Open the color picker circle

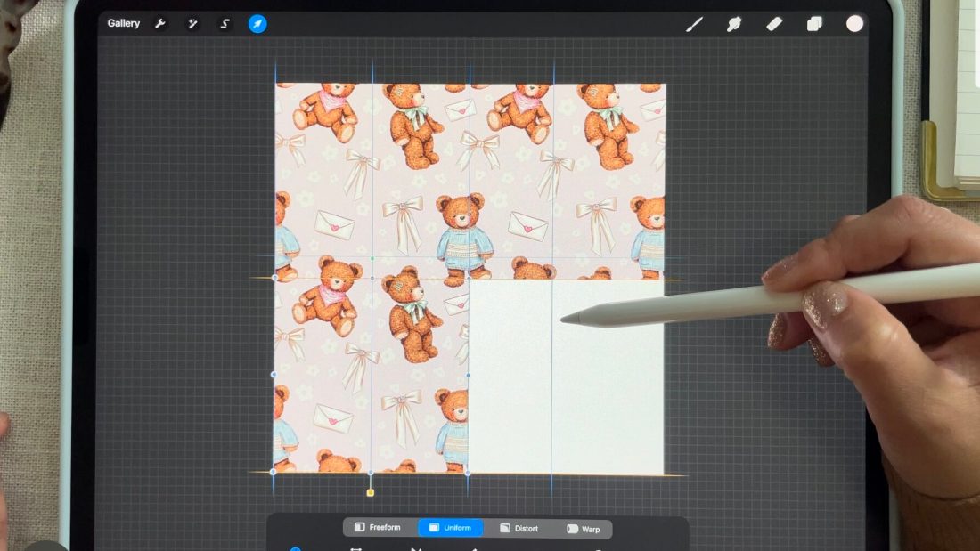click(x=854, y=24)
